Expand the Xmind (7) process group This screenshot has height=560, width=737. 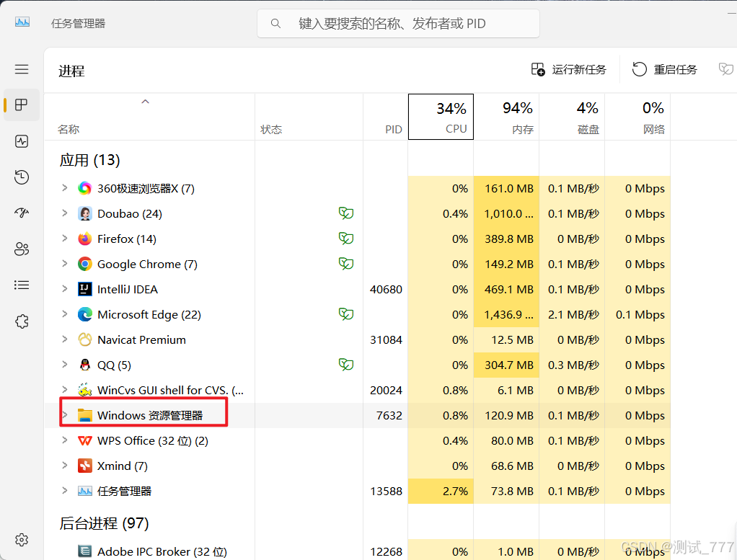(65, 465)
